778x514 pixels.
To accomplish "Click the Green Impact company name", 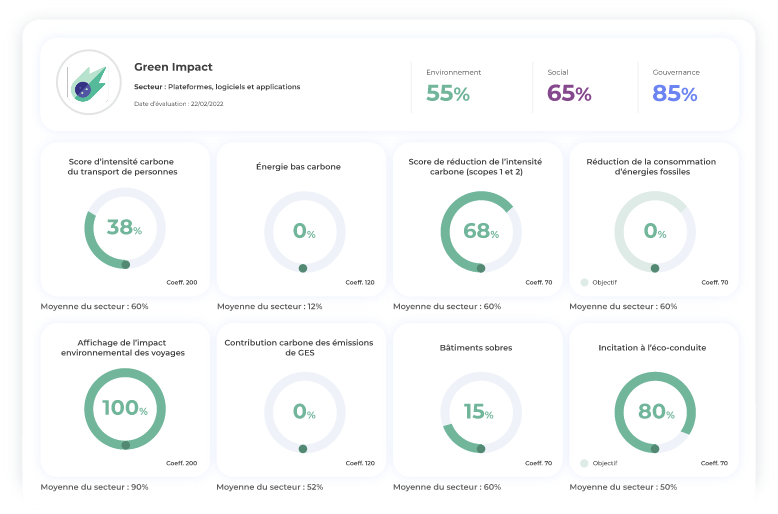I will pos(173,67).
